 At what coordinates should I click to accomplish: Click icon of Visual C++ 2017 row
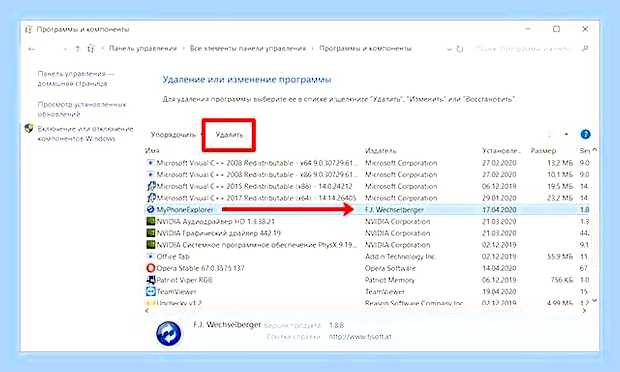[x=151, y=198]
